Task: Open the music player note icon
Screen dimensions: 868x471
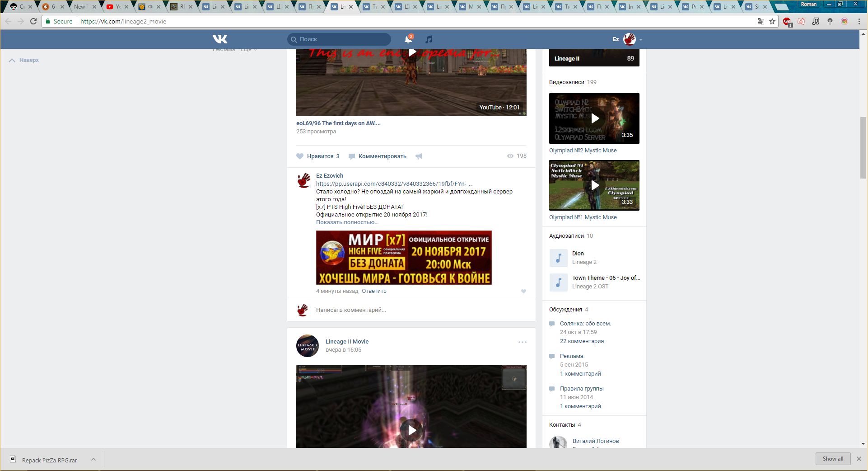Action: (429, 39)
